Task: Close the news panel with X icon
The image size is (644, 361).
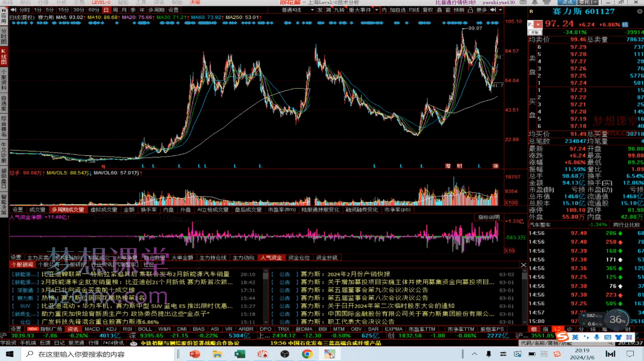Action: tap(523, 265)
